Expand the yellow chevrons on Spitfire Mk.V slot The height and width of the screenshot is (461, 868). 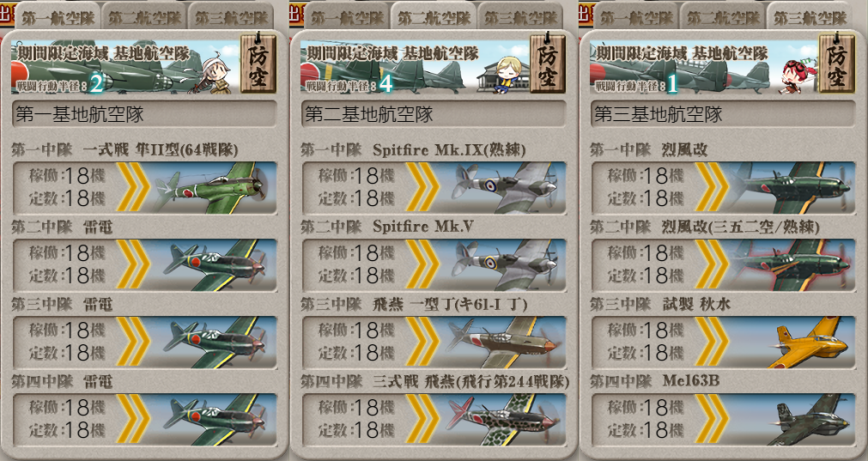point(422,264)
